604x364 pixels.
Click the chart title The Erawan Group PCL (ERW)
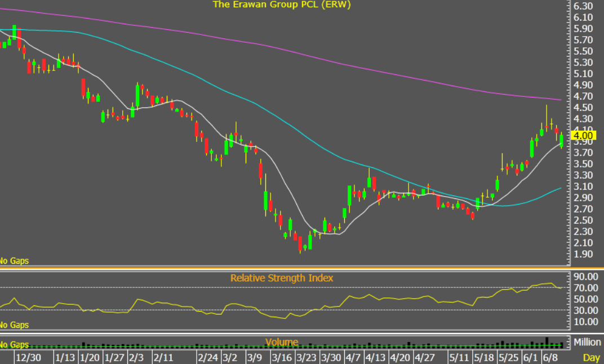tap(282, 5)
